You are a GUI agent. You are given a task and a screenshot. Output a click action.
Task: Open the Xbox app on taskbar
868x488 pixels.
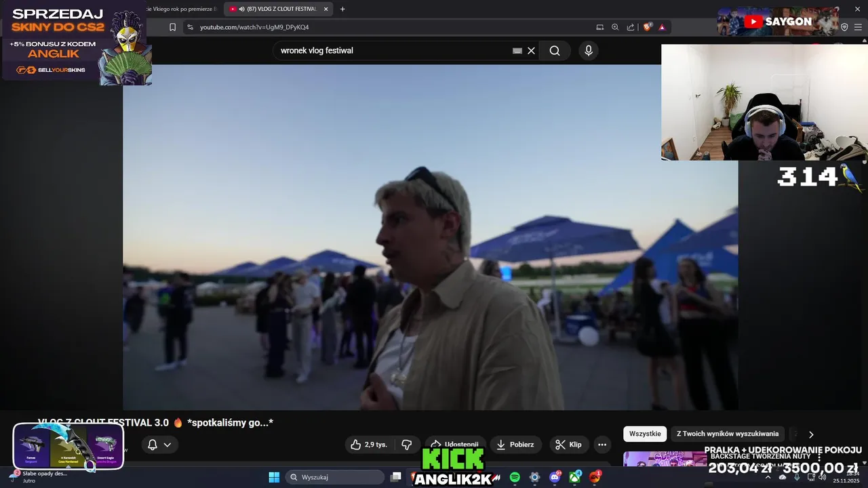click(575, 477)
